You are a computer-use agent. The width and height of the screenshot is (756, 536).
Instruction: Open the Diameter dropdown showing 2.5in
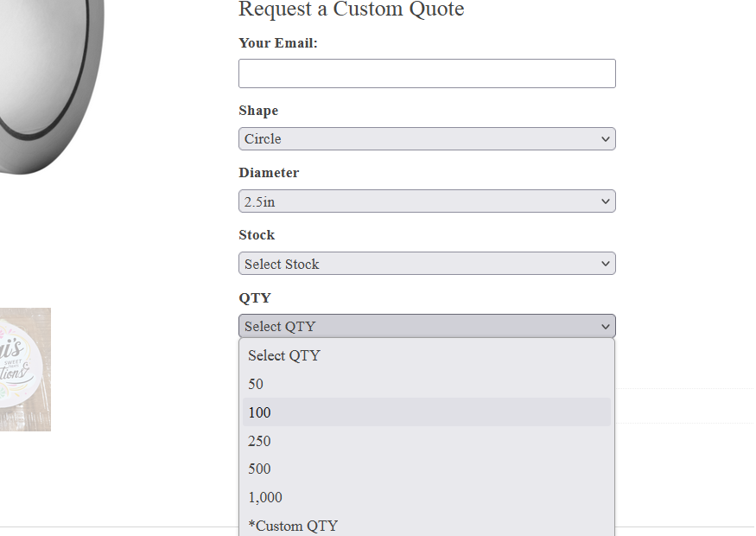(427, 201)
